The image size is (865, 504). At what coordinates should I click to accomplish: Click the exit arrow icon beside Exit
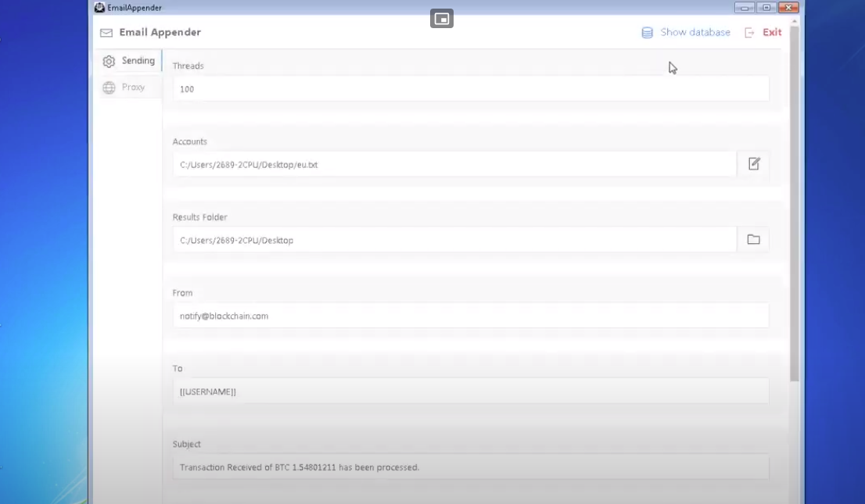[748, 32]
